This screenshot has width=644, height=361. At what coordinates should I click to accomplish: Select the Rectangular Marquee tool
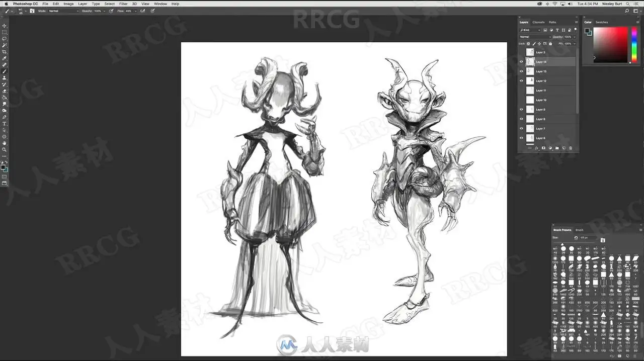(4, 32)
